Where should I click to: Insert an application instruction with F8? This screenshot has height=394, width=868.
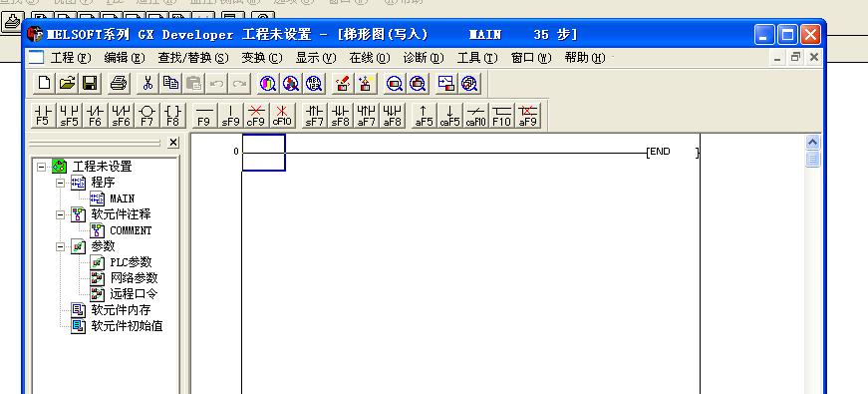[x=172, y=116]
